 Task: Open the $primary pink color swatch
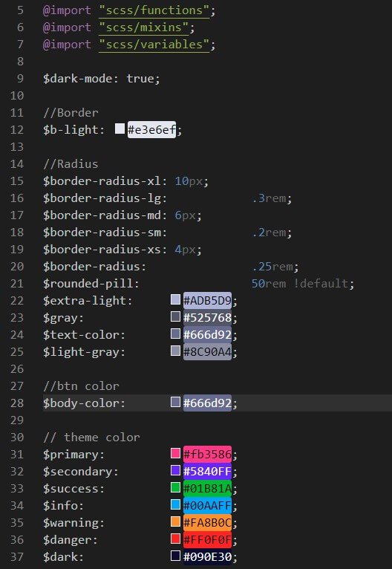click(175, 453)
